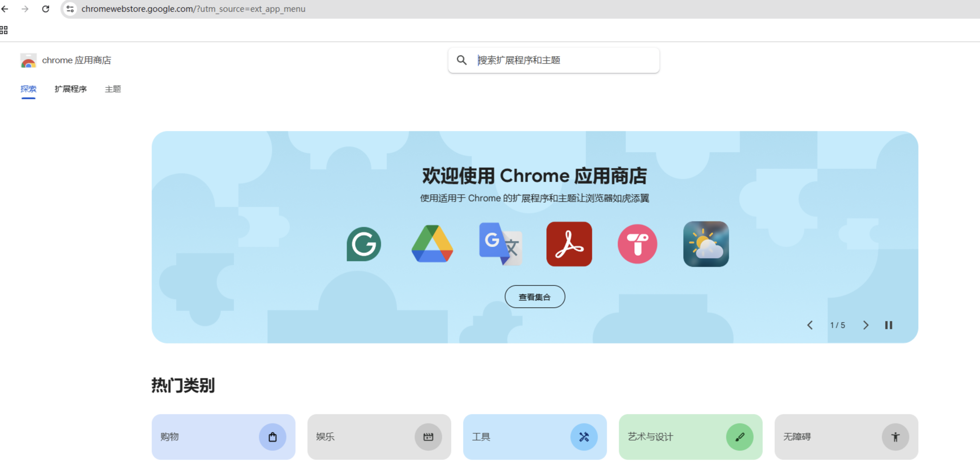This screenshot has height=466, width=980.
Task: Switch to the 主题 tab
Action: 113,89
